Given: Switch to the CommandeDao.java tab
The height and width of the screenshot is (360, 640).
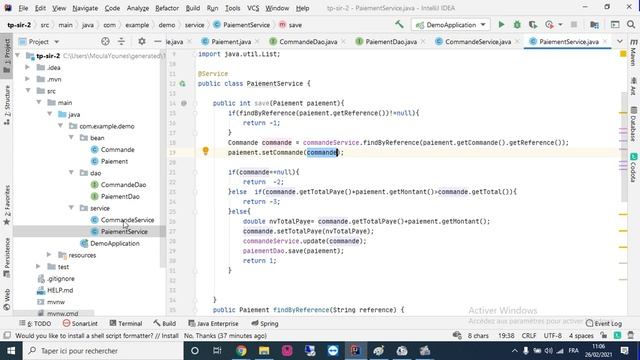Looking at the screenshot, I should pos(308,41).
